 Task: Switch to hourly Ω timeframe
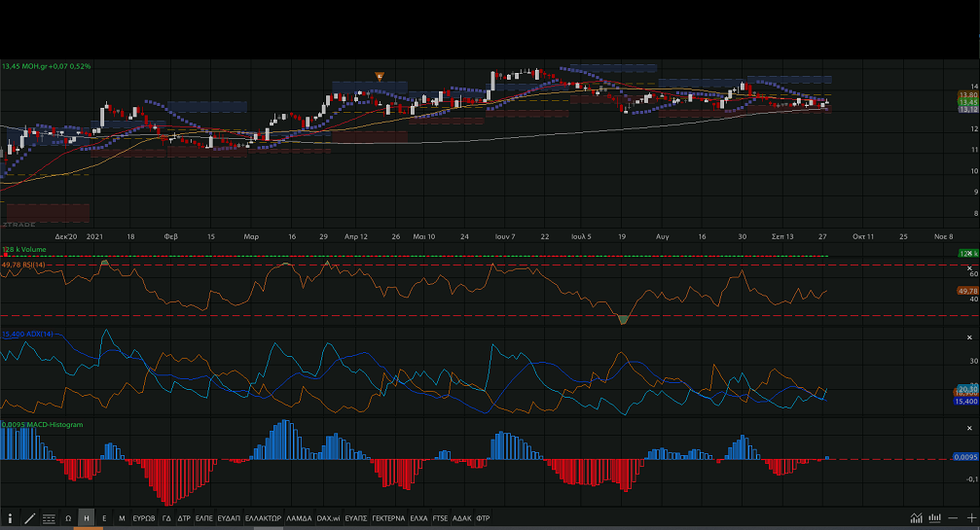68,518
